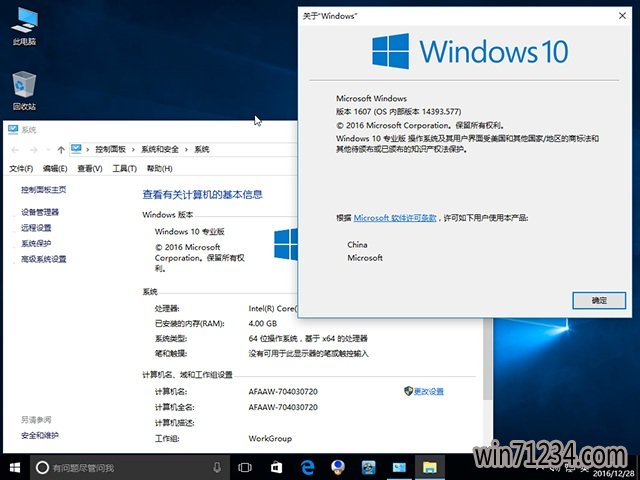Expand chevron after the address bar computer icon
Screen dimensions: 640x480
(88, 150)
